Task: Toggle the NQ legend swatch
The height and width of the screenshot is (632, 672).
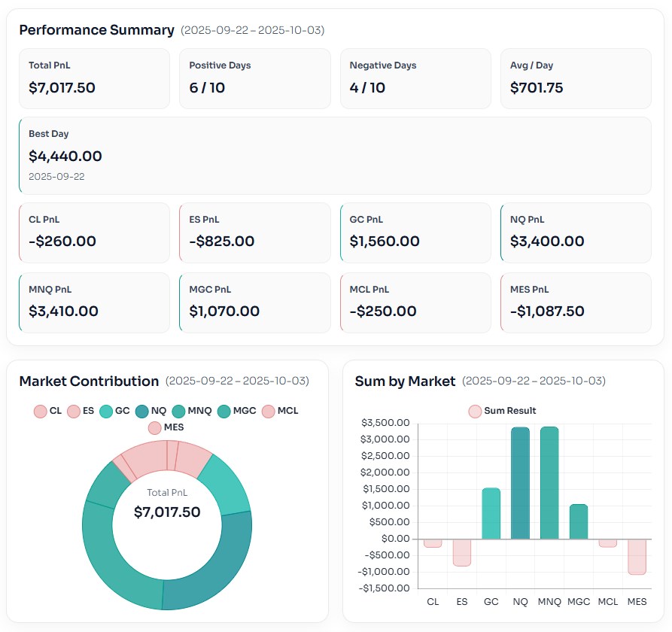Action: tap(151, 412)
